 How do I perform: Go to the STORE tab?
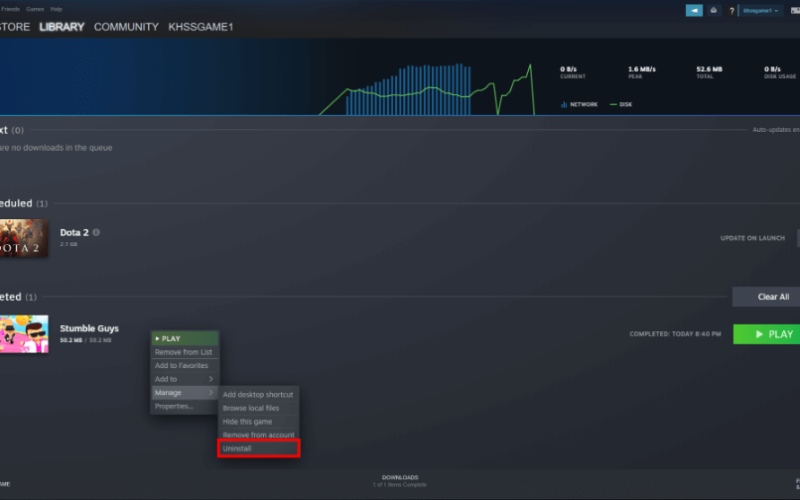pos(15,27)
